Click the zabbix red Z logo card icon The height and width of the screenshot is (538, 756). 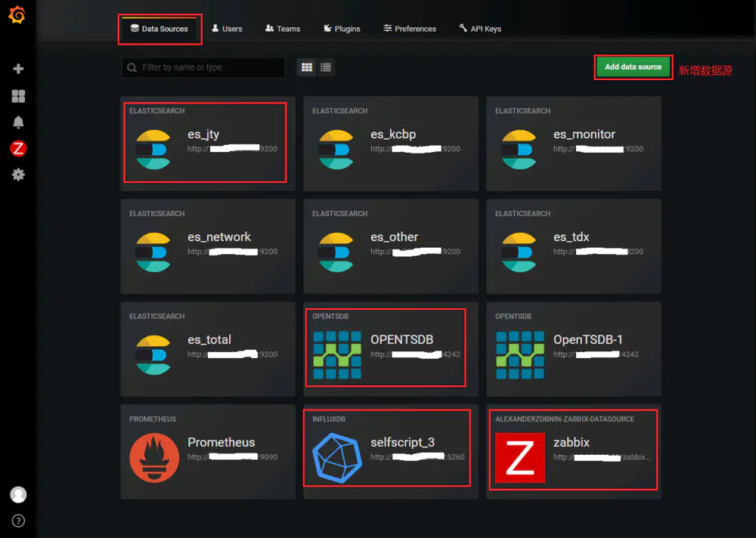click(520, 457)
